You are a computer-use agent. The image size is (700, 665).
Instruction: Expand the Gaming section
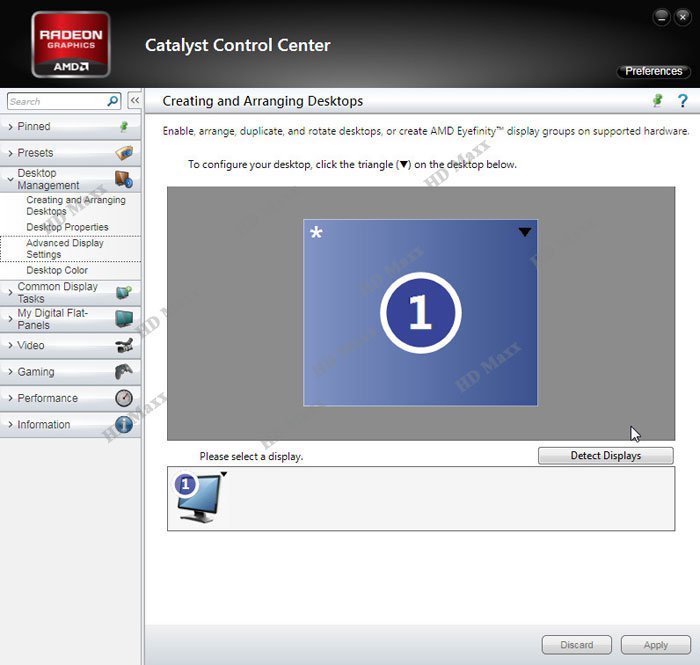coord(71,371)
